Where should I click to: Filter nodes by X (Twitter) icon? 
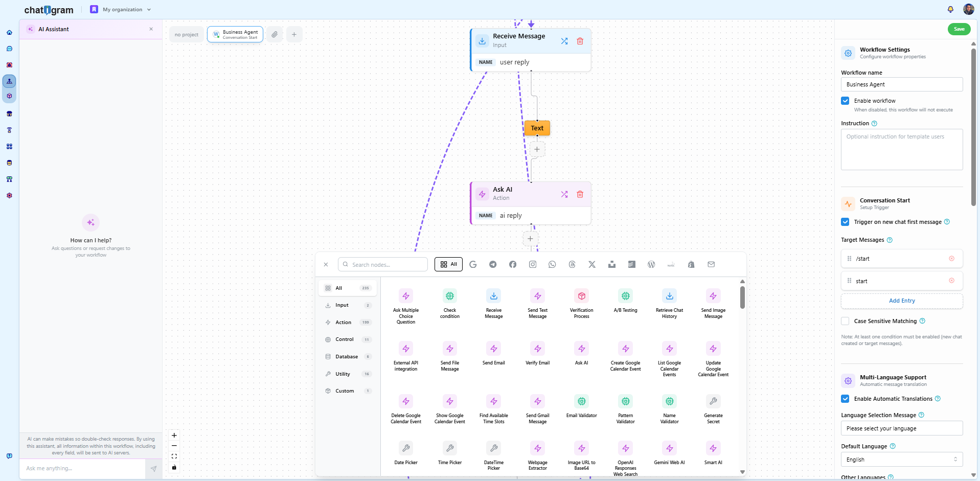[592, 264]
